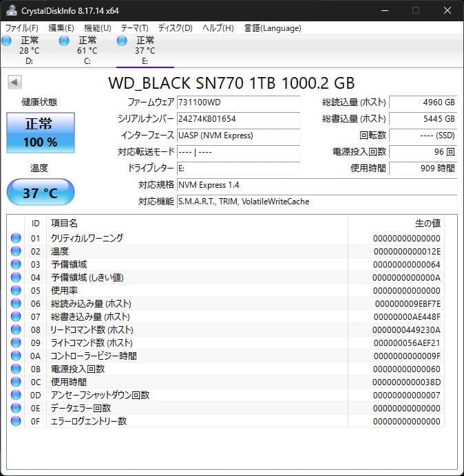Click the serial number field 24274K801654

click(x=238, y=119)
